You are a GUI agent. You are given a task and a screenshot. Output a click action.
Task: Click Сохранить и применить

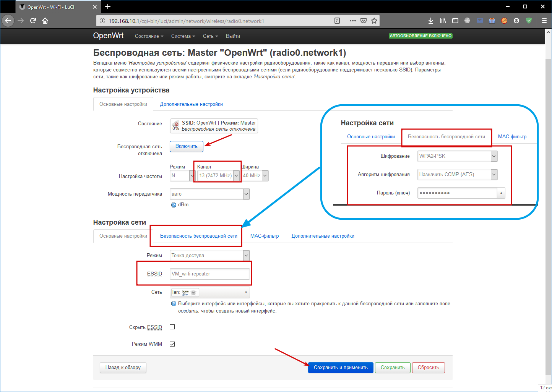pos(341,368)
